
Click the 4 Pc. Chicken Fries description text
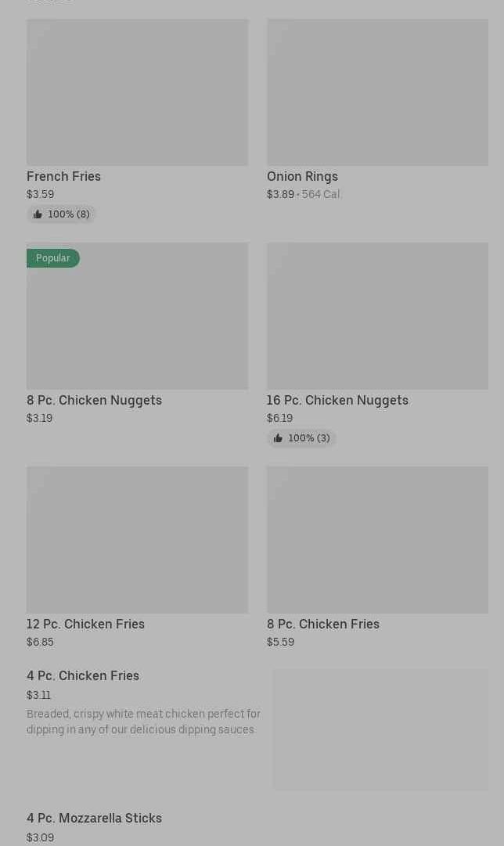(x=143, y=722)
